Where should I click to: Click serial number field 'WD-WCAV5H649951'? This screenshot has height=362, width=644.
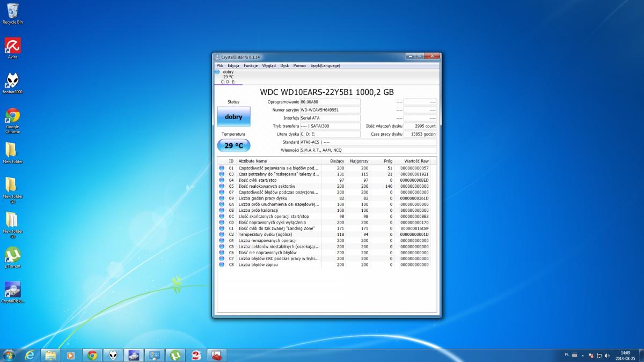click(330, 110)
